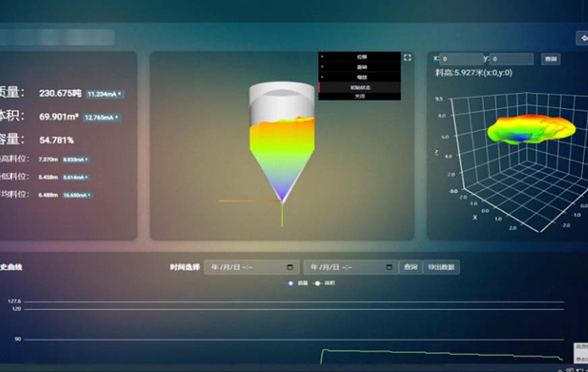Open calendar picker in the start date field
This screenshot has width=588, height=372.
pos(290,267)
